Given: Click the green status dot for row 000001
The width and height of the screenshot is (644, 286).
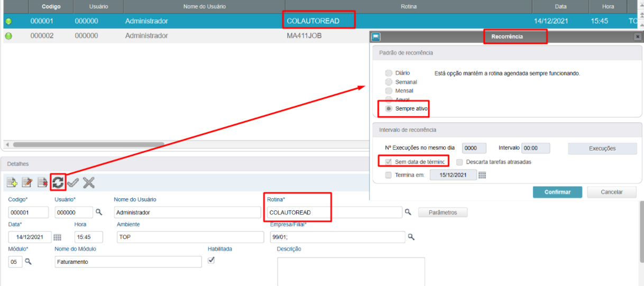Looking at the screenshot, I should (8, 22).
